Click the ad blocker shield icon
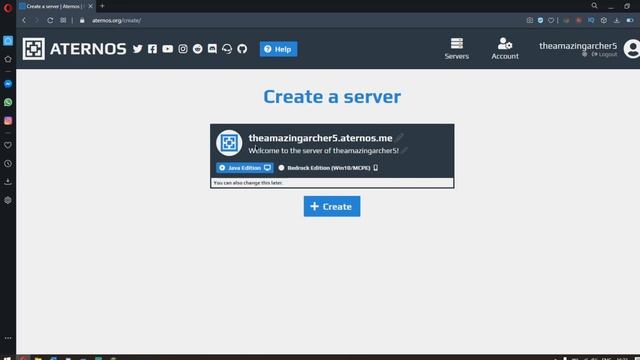640x360 pixels. point(540,20)
